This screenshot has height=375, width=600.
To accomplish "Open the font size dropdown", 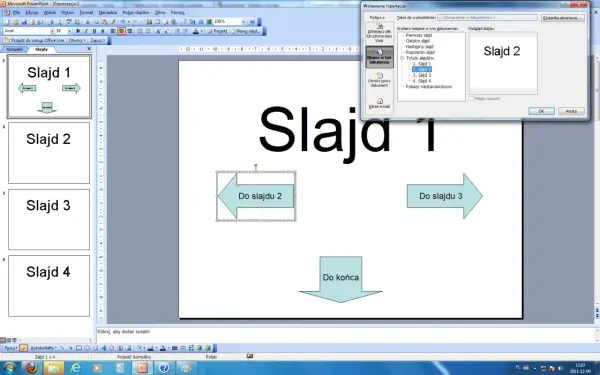I will [69, 31].
